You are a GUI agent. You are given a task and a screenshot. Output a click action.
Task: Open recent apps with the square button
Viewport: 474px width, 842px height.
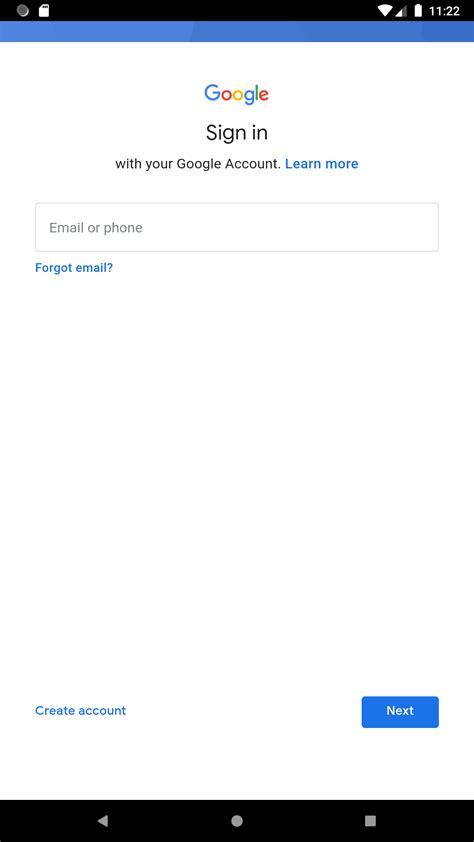tap(370, 821)
